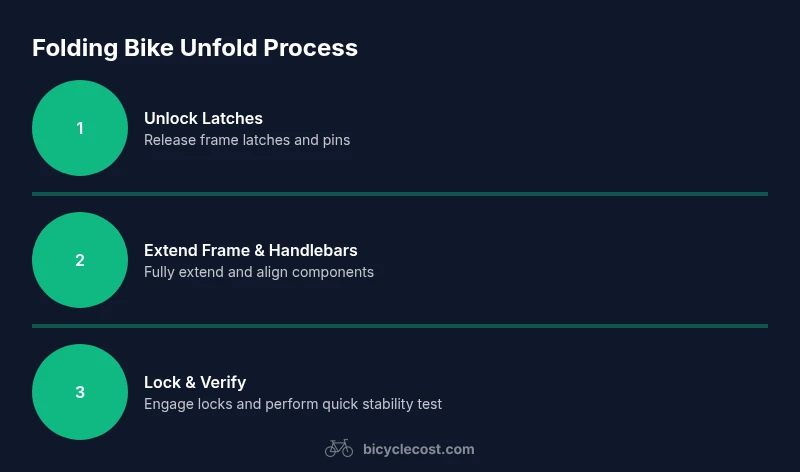
Task: Click the 'Folding Bike Unfold Process' title
Action: click(x=195, y=47)
